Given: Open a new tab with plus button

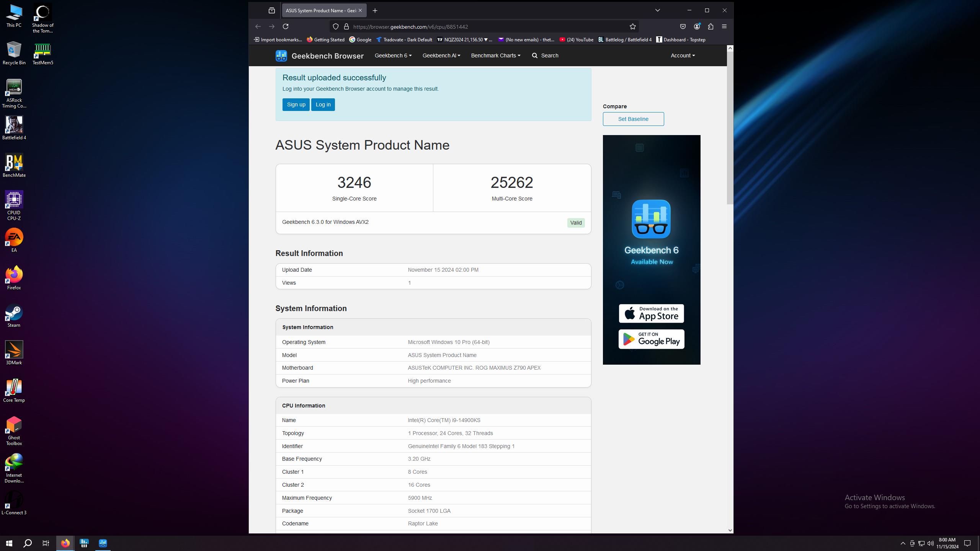Looking at the screenshot, I should pos(375,10).
